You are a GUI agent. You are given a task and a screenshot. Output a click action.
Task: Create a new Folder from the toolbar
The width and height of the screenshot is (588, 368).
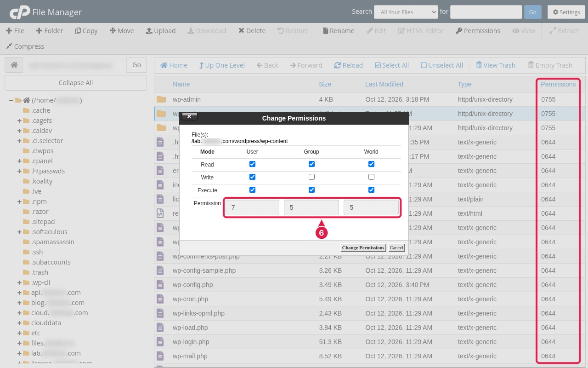point(49,31)
